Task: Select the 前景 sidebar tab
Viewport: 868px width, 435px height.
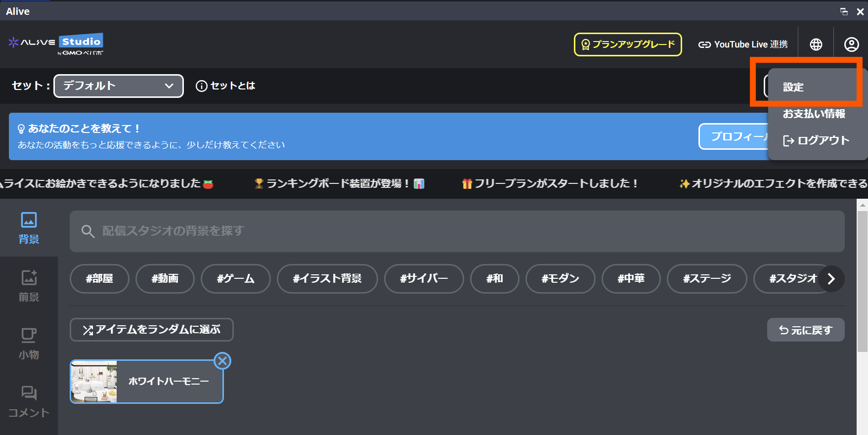Action: [29, 286]
